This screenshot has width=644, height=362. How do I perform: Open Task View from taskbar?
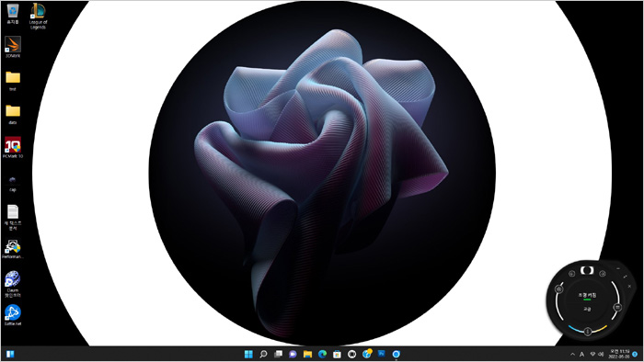click(278, 354)
